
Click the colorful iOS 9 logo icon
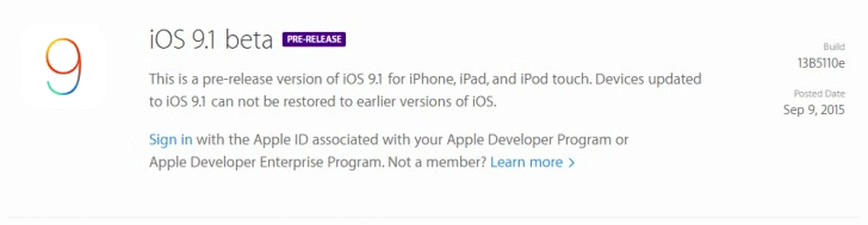63,67
